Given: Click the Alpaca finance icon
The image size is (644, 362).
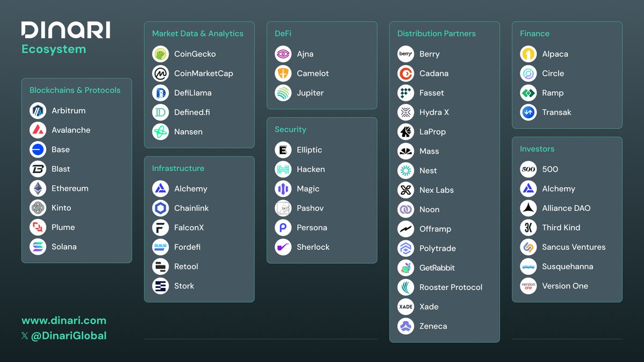Looking at the screenshot, I should 528,54.
